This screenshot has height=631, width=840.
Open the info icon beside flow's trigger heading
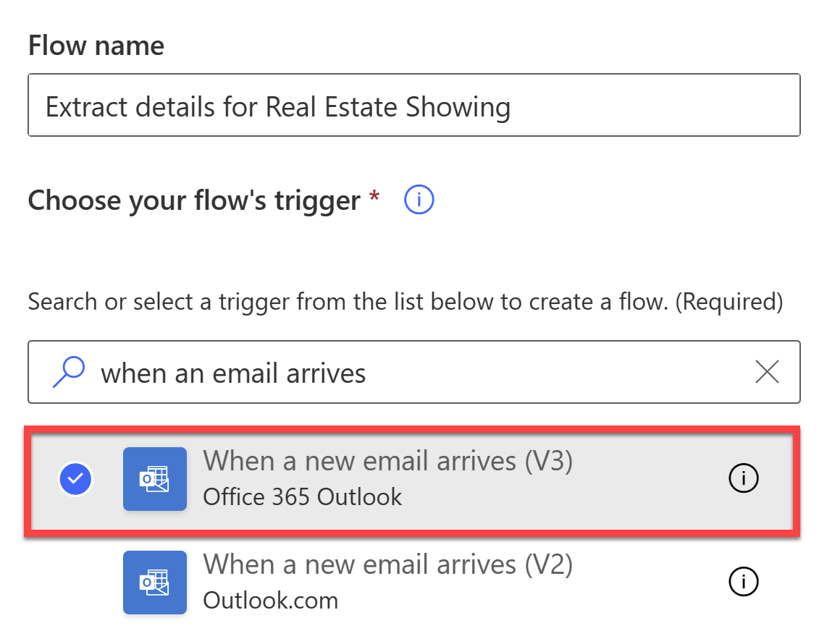[x=419, y=200]
